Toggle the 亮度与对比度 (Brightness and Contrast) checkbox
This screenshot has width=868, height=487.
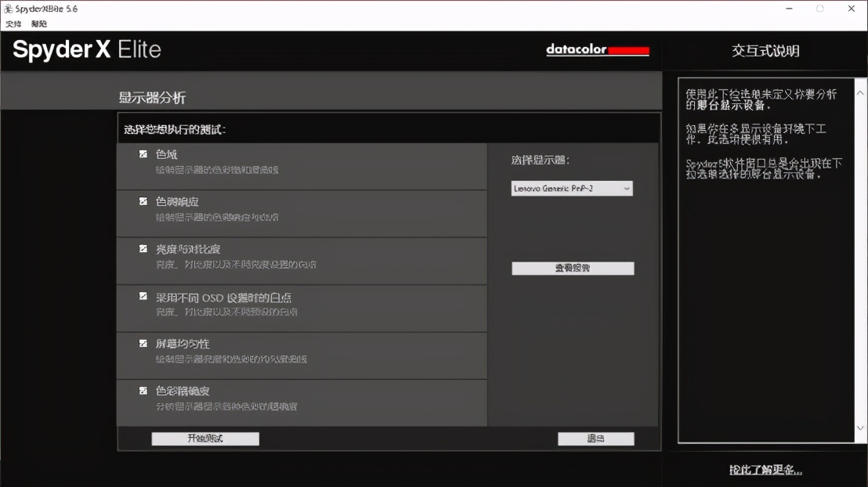143,249
